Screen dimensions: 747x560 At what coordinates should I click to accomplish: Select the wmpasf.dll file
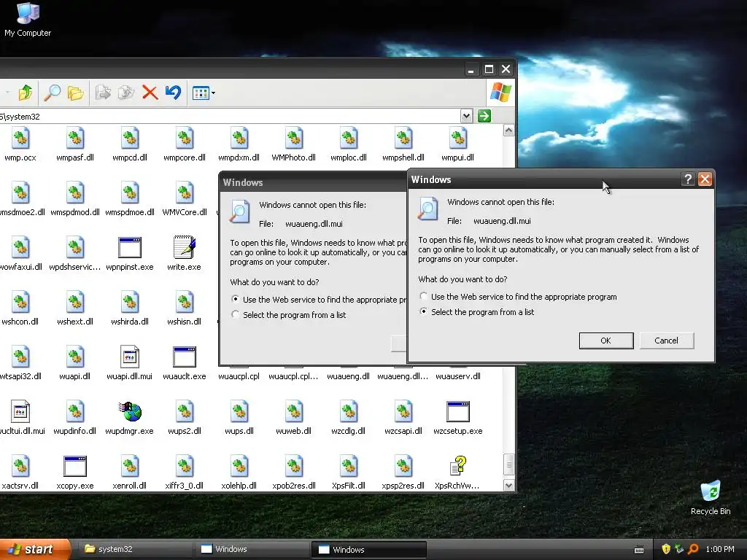pos(75,145)
